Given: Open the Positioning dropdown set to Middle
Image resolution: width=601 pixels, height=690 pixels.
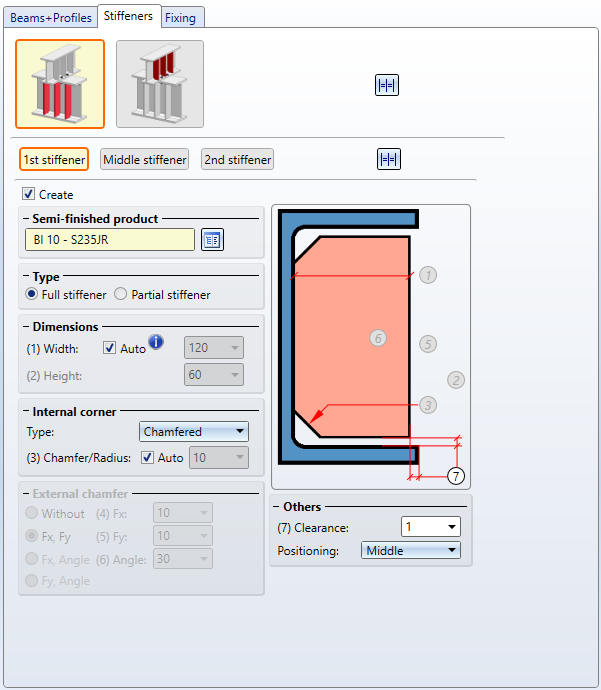Looking at the screenshot, I should pyautogui.click(x=411, y=551).
